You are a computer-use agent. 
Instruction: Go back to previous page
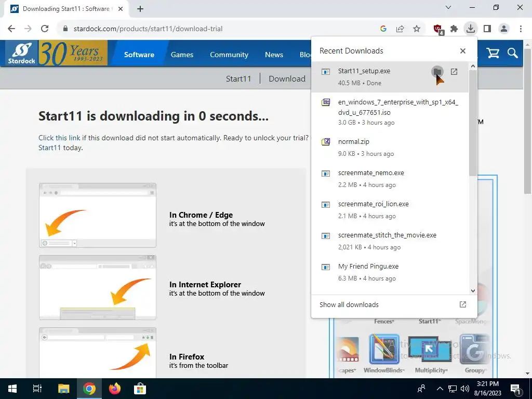(11, 29)
